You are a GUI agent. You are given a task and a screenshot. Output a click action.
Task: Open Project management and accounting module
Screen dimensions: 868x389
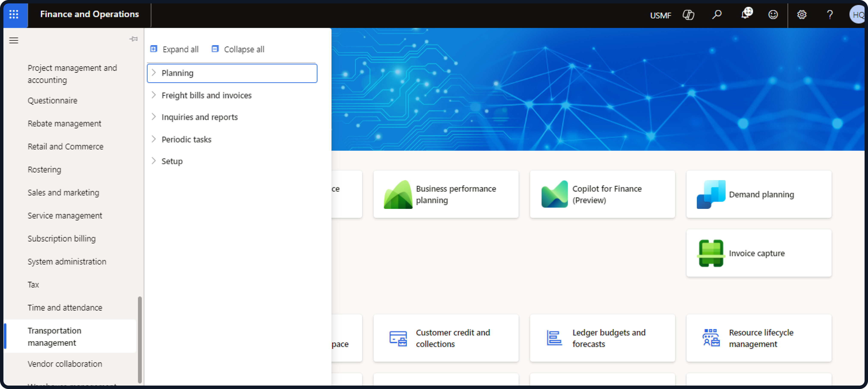pos(72,74)
